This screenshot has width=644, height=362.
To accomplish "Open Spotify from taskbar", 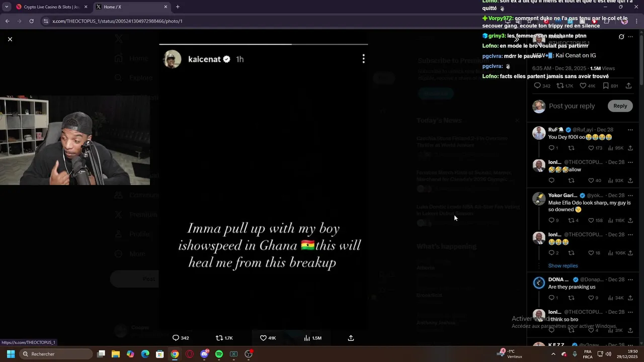I will pyautogui.click(x=219, y=354).
